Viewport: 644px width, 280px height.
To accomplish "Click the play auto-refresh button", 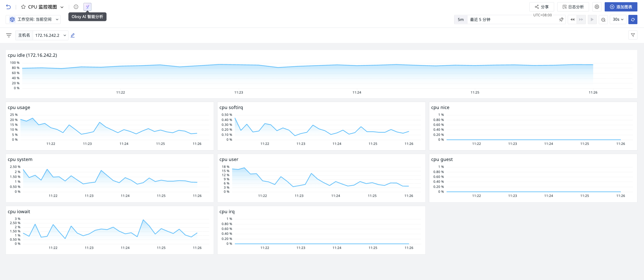I will tap(592, 20).
